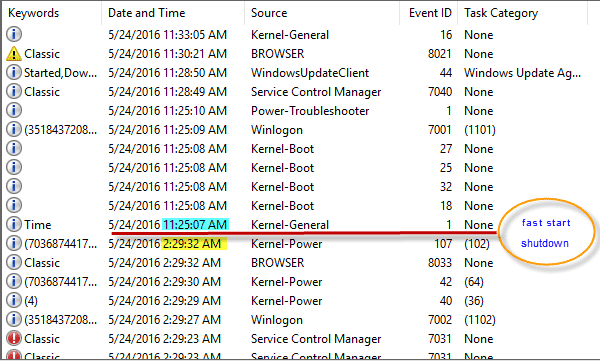The image size is (600, 362).
Task: Select the highlighted time '11:25:07 AM'
Action: tap(196, 224)
